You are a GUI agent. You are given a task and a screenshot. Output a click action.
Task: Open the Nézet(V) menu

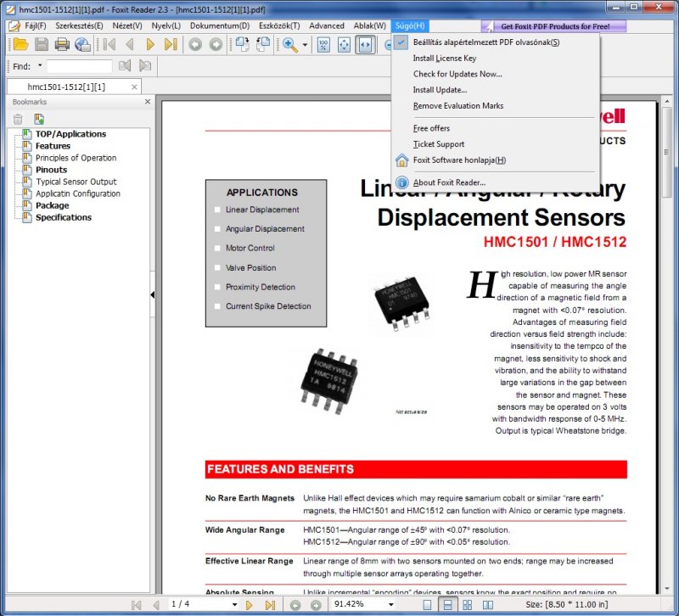click(127, 26)
